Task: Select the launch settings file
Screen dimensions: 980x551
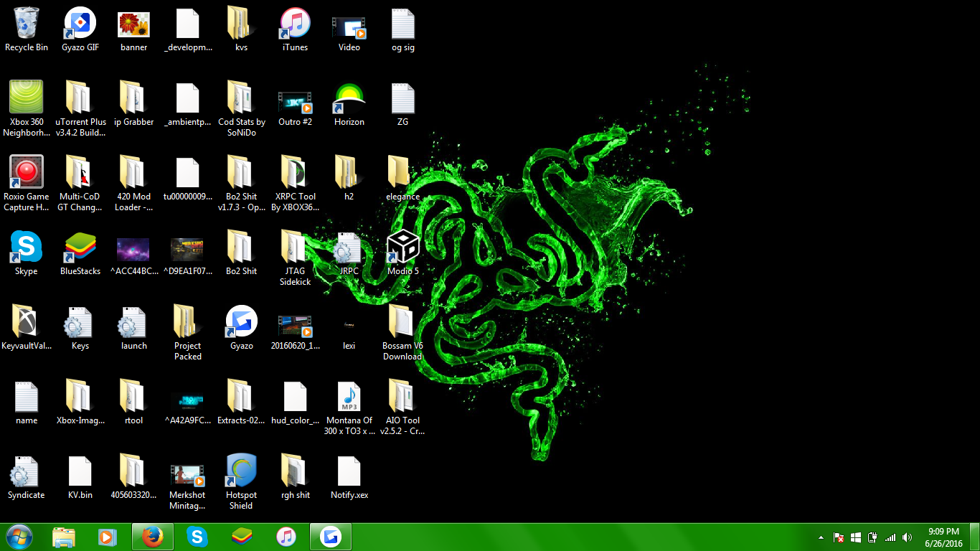Action: tap(133, 329)
